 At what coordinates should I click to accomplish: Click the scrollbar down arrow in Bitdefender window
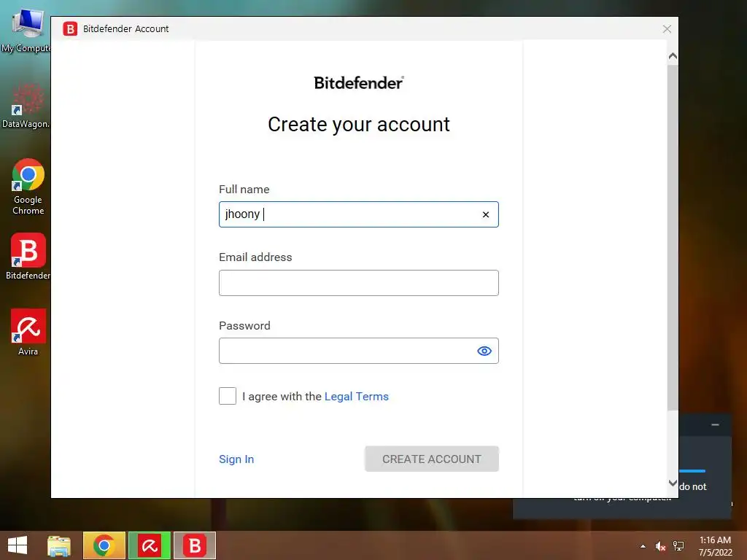point(673,483)
